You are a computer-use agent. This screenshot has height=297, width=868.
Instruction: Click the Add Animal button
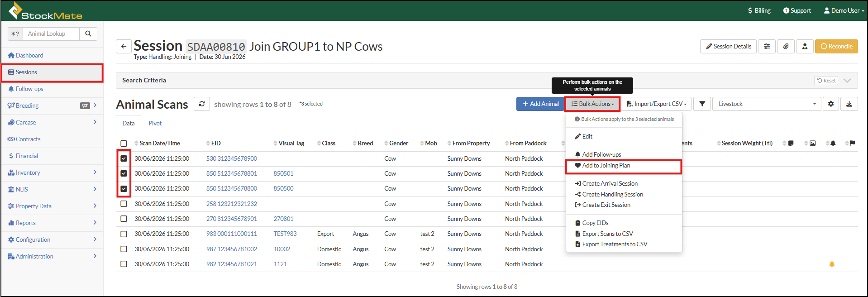pos(540,104)
